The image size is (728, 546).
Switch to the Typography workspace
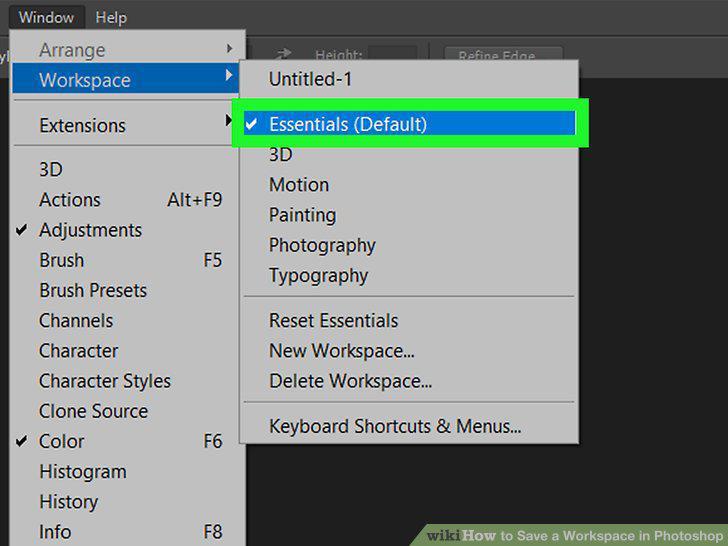(409, 275)
